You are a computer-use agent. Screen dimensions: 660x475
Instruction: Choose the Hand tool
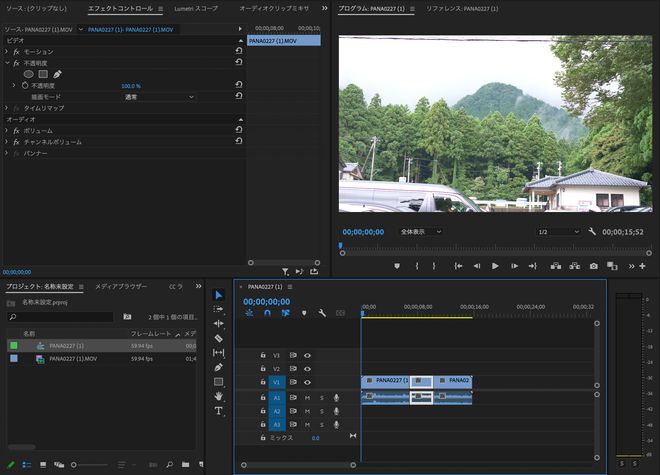218,396
